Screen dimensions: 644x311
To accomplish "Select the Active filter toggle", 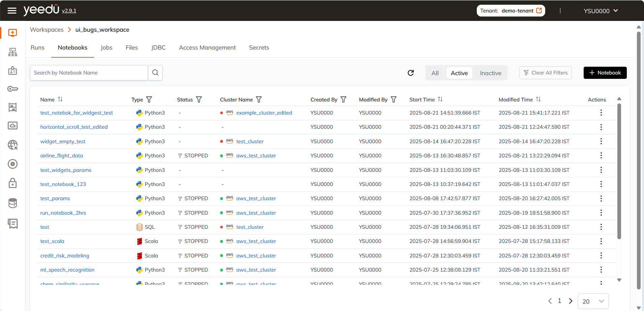I will pyautogui.click(x=459, y=73).
